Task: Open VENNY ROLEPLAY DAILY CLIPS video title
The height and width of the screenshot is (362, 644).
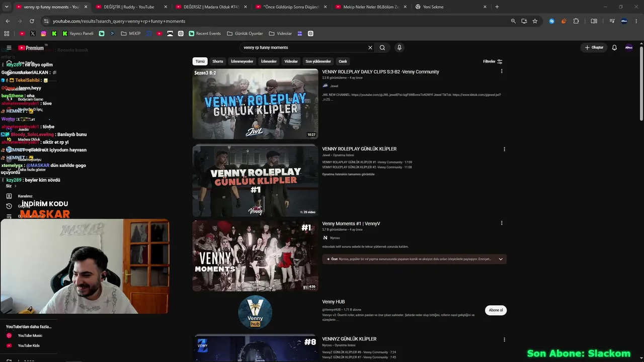Action: 381,72
